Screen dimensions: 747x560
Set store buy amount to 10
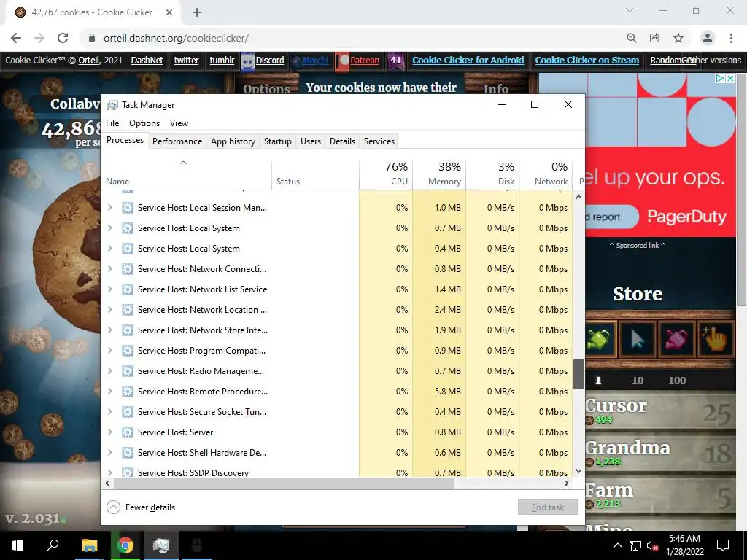coord(638,381)
